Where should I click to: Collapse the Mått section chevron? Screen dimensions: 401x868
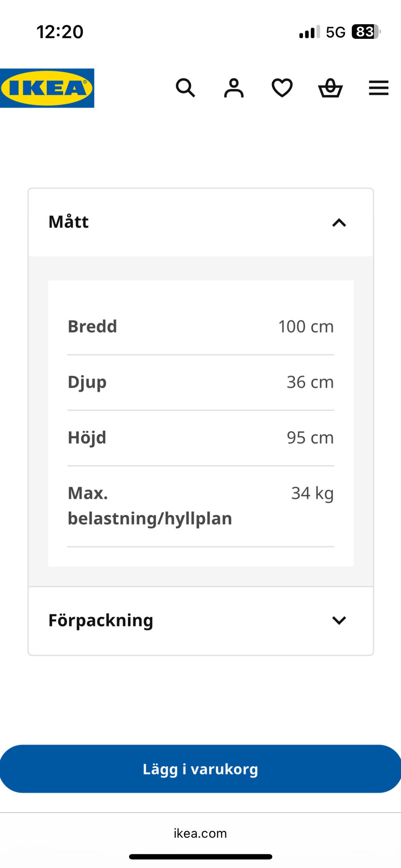click(339, 223)
